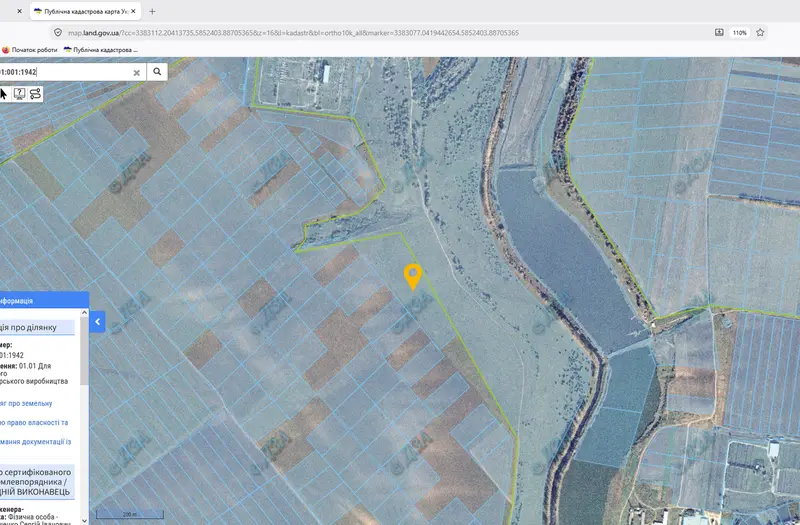
Task: Click the orange parcel marker pin
Action: pyautogui.click(x=413, y=277)
